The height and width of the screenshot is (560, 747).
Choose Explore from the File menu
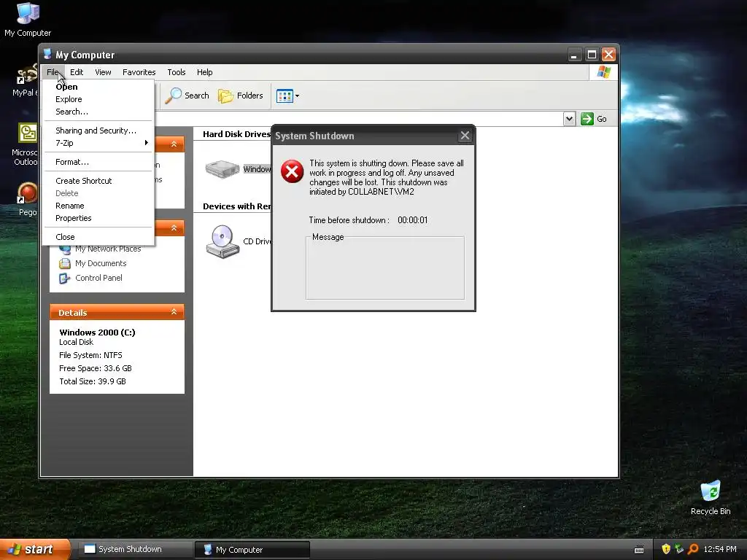click(x=98, y=99)
